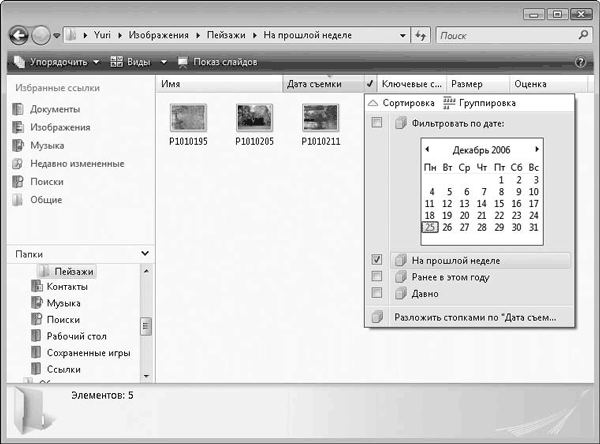Open the Упорядочить dropdown menu
The height and width of the screenshot is (444, 600).
[x=56, y=62]
